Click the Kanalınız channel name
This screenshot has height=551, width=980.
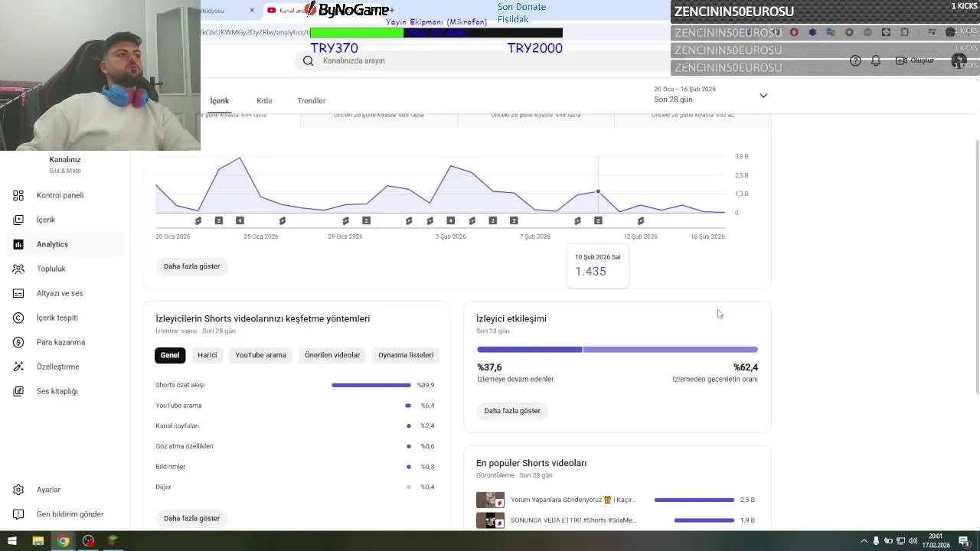pyautogui.click(x=65, y=160)
